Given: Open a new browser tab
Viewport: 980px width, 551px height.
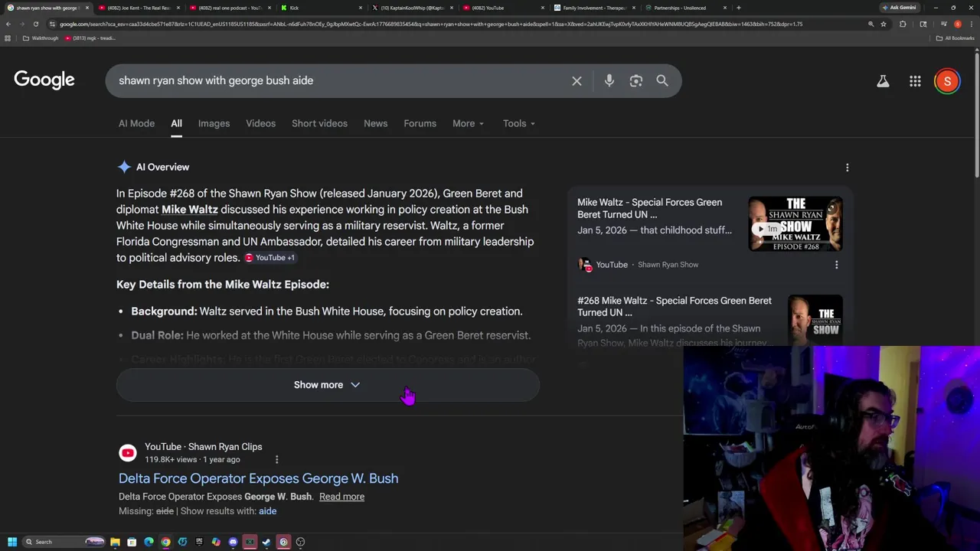Looking at the screenshot, I should [738, 8].
